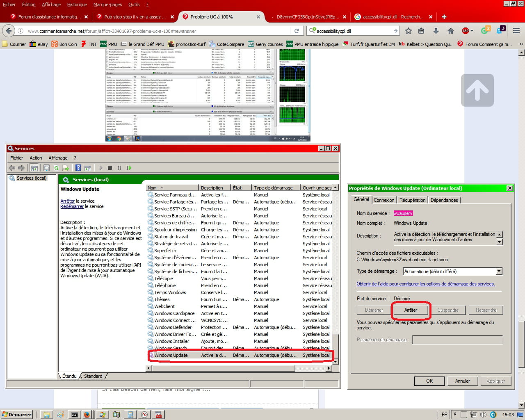Reload the page with the refresh icon

(297, 31)
